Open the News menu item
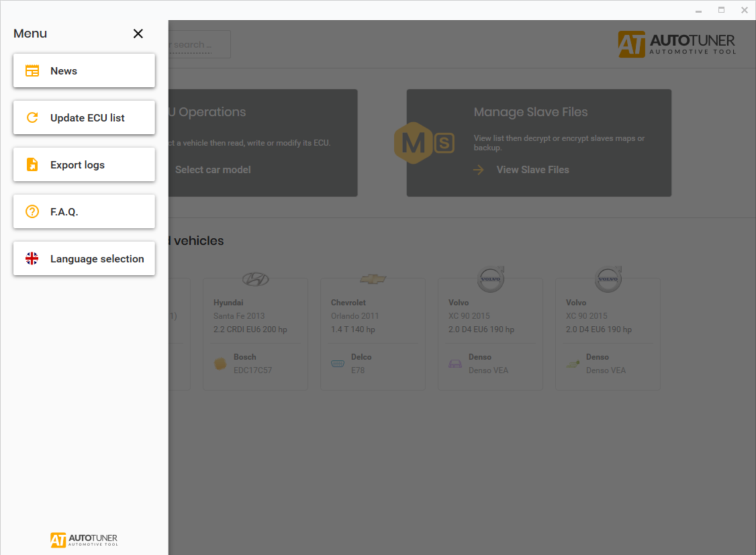This screenshot has height=555, width=756. pyautogui.click(x=84, y=70)
